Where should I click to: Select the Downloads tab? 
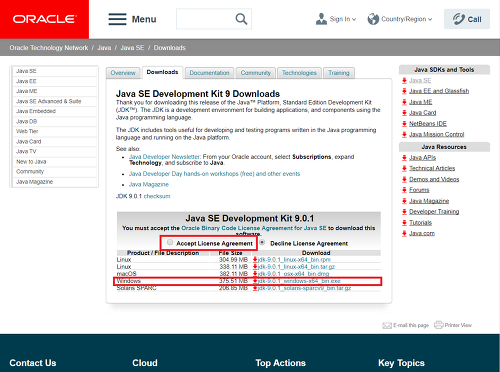[162, 72]
